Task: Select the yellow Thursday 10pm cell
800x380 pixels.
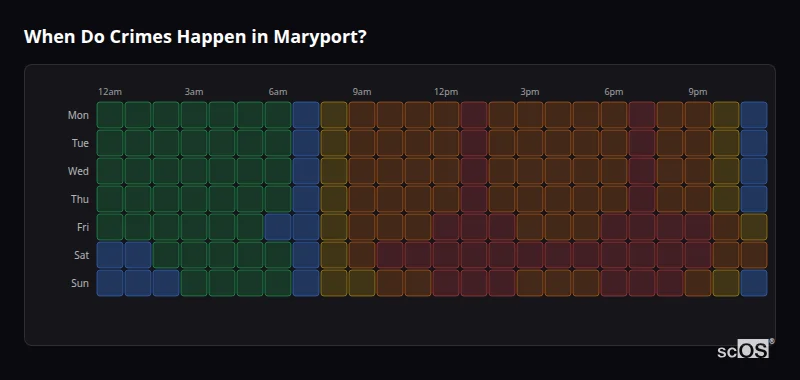Action: point(726,199)
